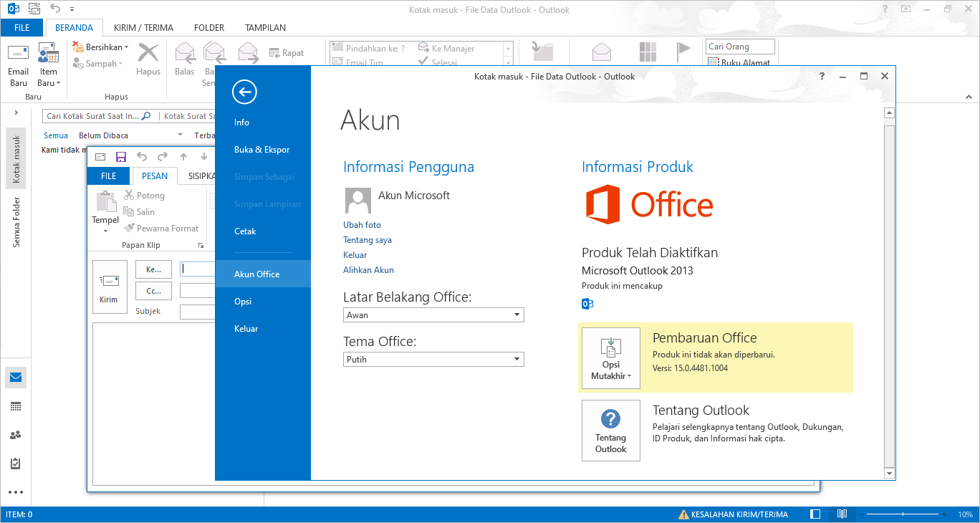Click the Rapat meeting button
This screenshot has width=980, height=523.
pyautogui.click(x=287, y=53)
